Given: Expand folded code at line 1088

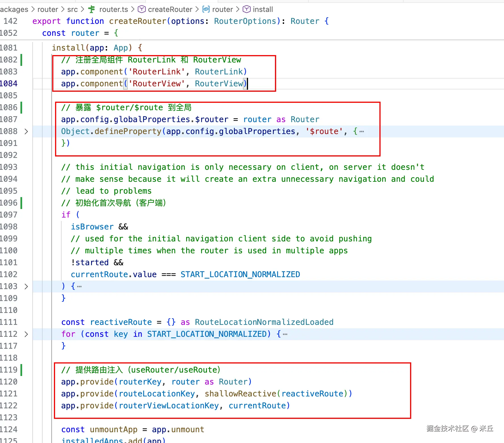Looking at the screenshot, I should click(x=26, y=131).
